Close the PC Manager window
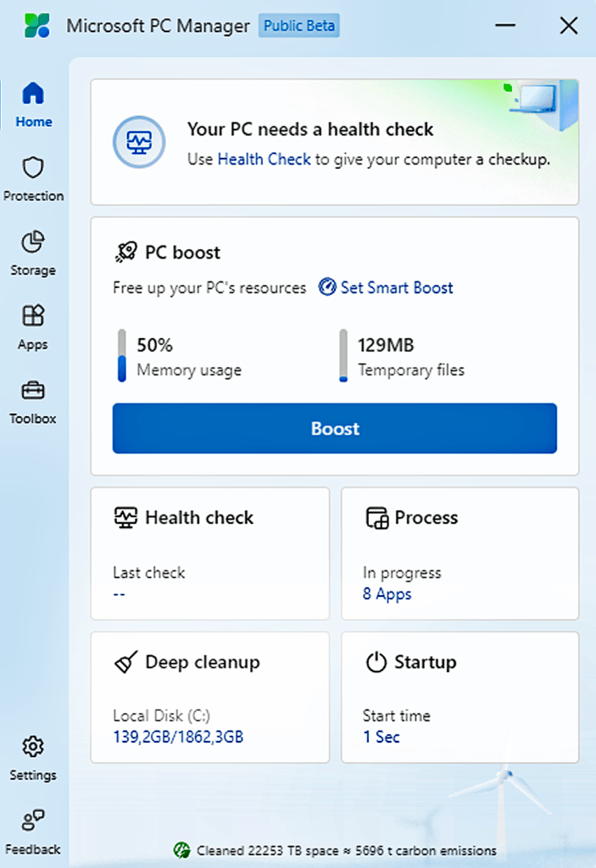Image resolution: width=596 pixels, height=868 pixels. [x=568, y=25]
